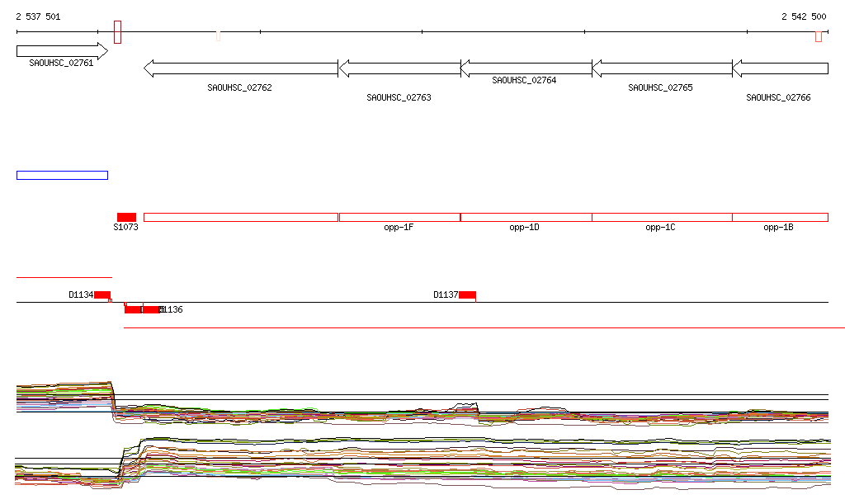Viewport: 845px width, 504px height.
Task: Select the SAOUHSC_02766 gene arrow
Action: [x=780, y=68]
